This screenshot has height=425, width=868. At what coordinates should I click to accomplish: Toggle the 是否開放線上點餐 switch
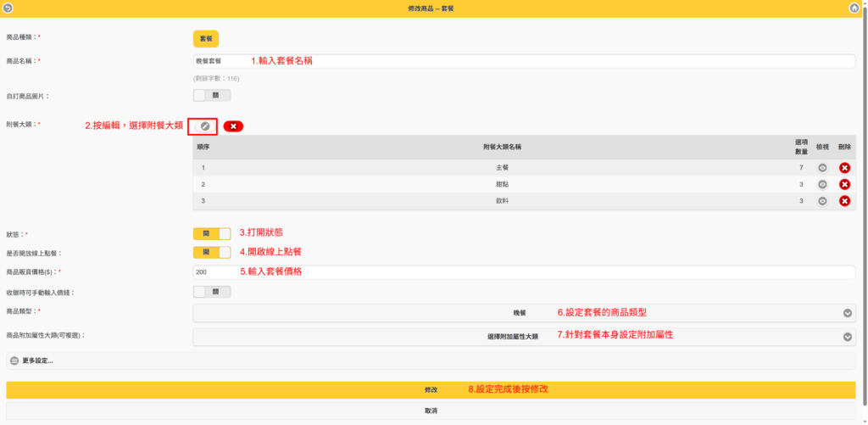[212, 253]
